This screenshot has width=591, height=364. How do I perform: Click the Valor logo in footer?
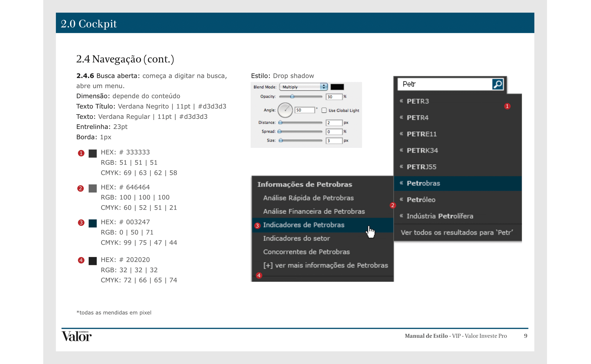(x=76, y=336)
